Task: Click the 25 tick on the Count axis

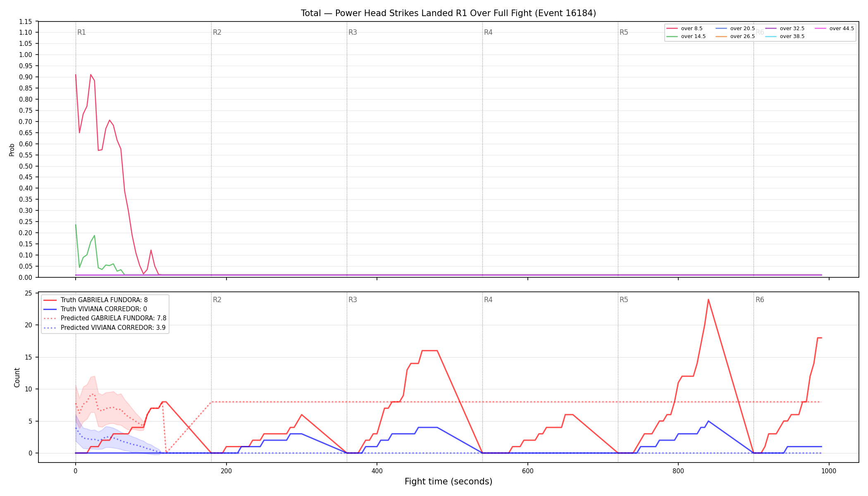Action: click(x=29, y=293)
